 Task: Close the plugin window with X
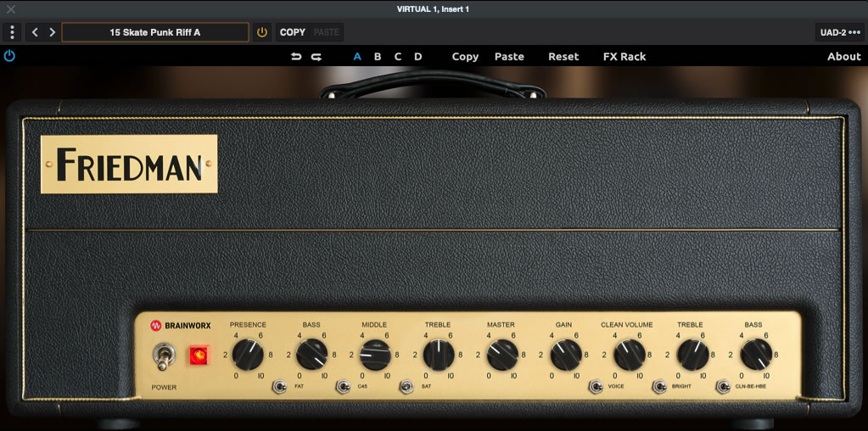tap(11, 8)
